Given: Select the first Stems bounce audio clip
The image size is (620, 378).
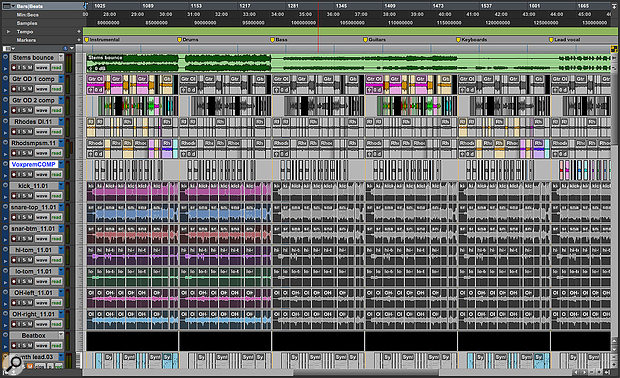Looking at the screenshot, I should pyautogui.click(x=132, y=63).
